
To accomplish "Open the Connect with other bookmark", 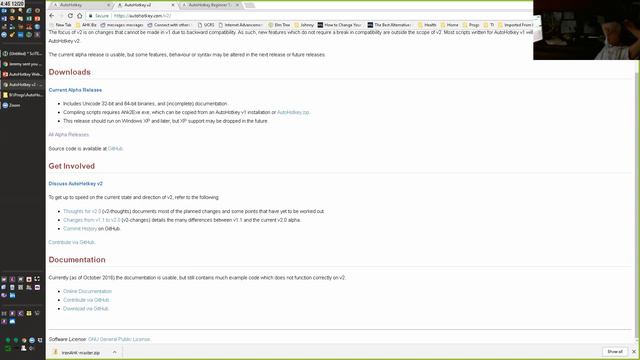I will tap(169, 25).
